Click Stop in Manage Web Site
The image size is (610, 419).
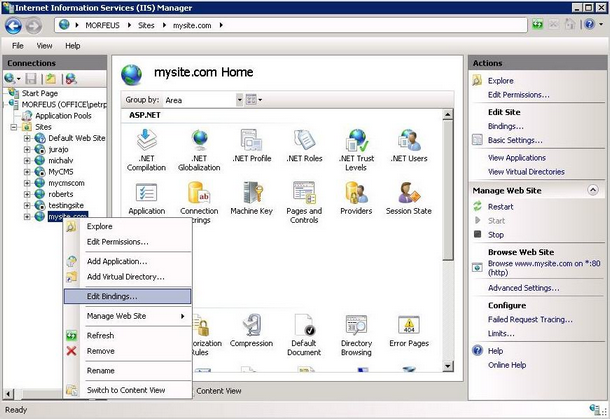tap(496, 235)
